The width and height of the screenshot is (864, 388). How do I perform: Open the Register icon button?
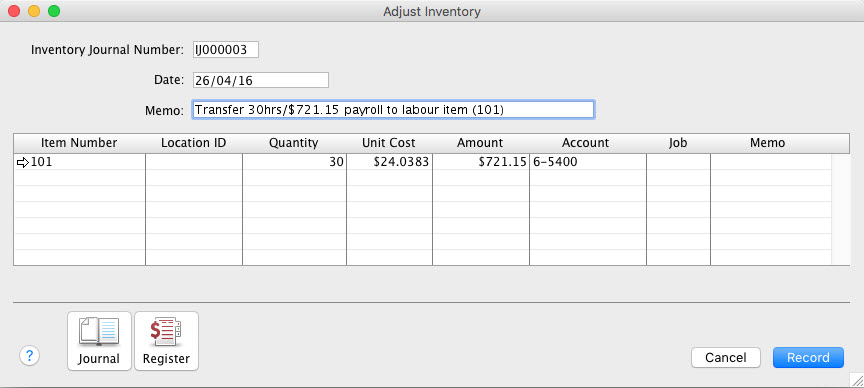166,341
